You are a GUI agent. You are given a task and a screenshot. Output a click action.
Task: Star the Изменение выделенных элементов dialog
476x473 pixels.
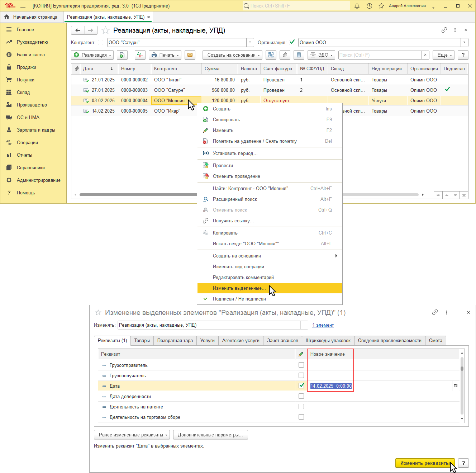pos(98,312)
